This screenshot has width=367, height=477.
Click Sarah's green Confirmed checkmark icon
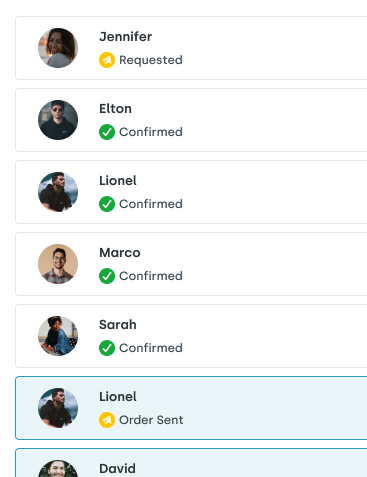[107, 348]
